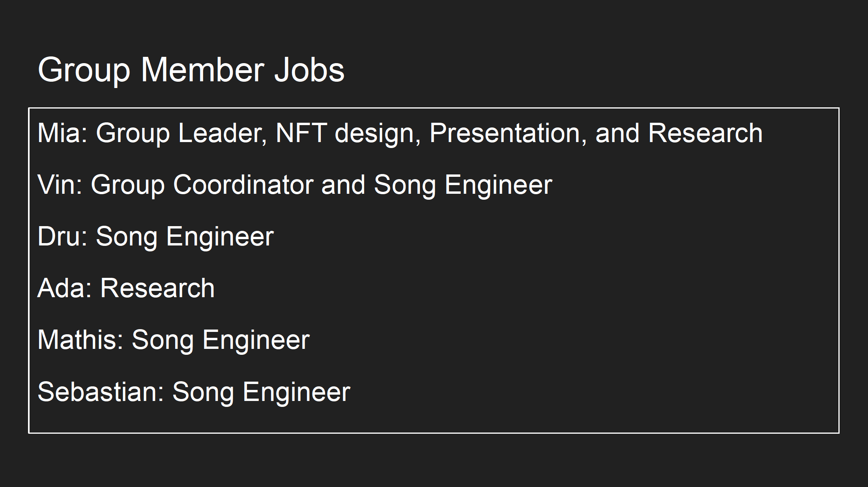Click the 'Mia: Group Leader' text line
This screenshot has width=868, height=487.
pyautogui.click(x=399, y=133)
